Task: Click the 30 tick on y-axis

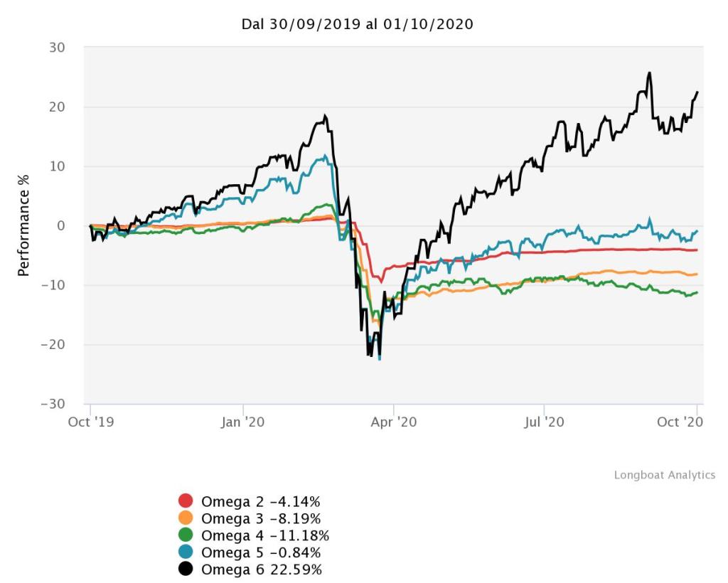Action: [58, 48]
